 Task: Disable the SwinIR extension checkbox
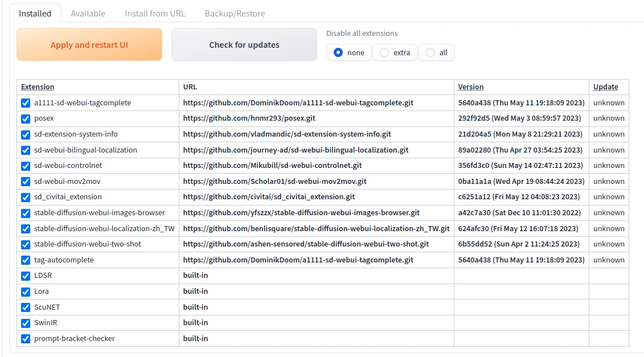pyautogui.click(x=26, y=323)
